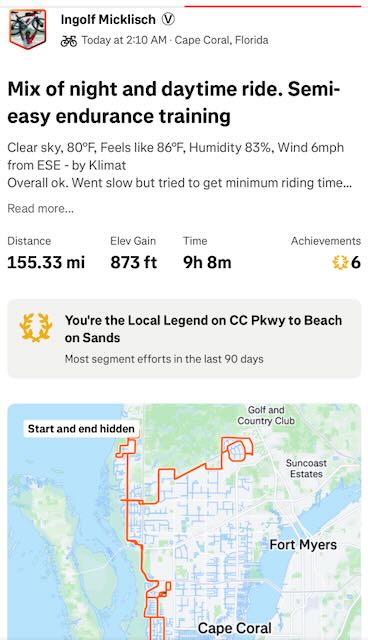Expand the description with Read more
368x640 pixels.
click(40, 209)
